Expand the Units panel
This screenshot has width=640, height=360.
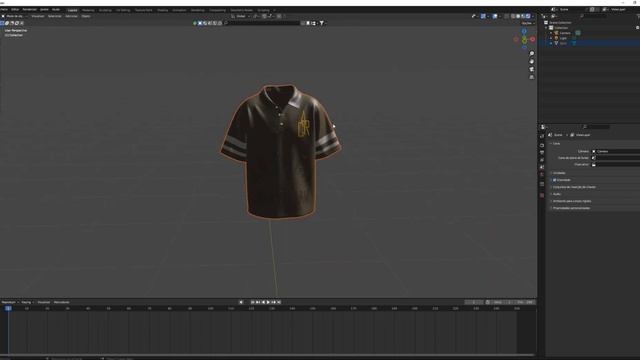click(559, 173)
